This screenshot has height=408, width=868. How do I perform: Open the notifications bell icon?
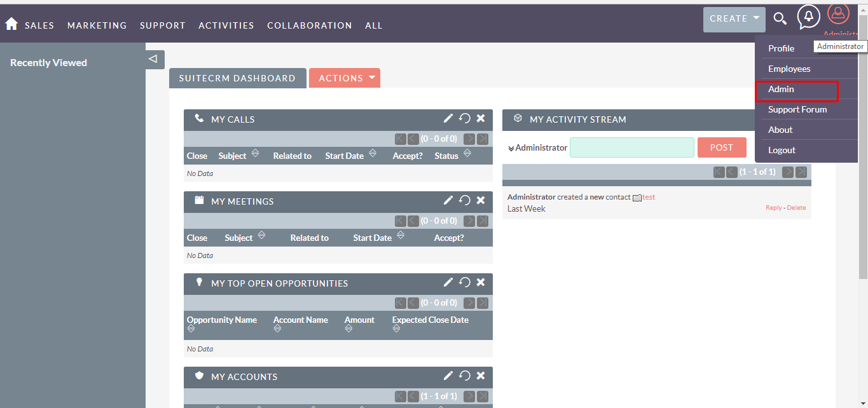click(808, 17)
